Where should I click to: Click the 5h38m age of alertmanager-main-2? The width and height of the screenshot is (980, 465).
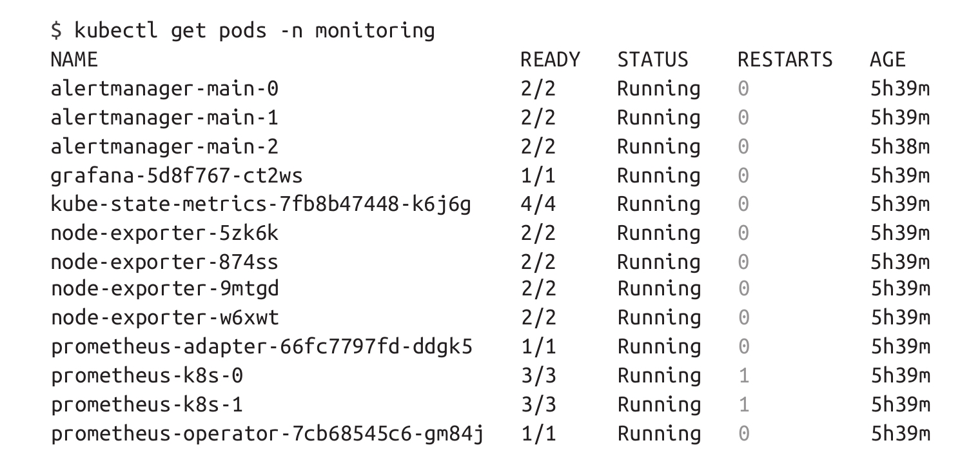(900, 146)
